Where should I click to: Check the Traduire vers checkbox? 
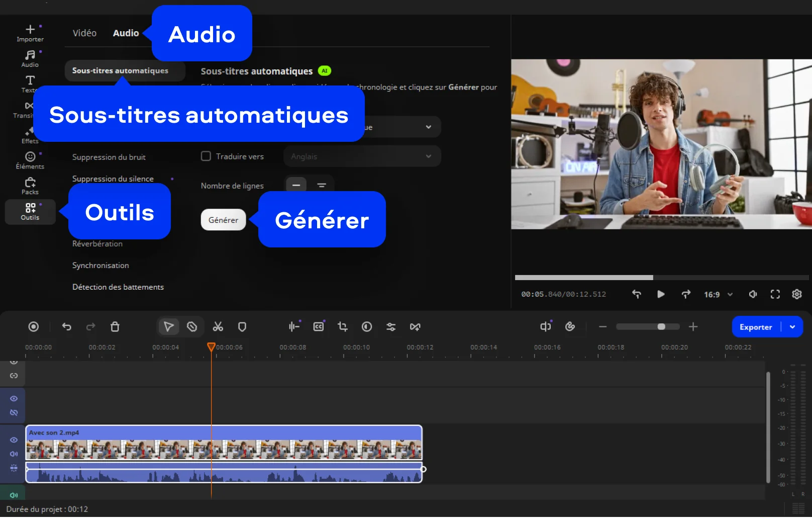(x=206, y=156)
